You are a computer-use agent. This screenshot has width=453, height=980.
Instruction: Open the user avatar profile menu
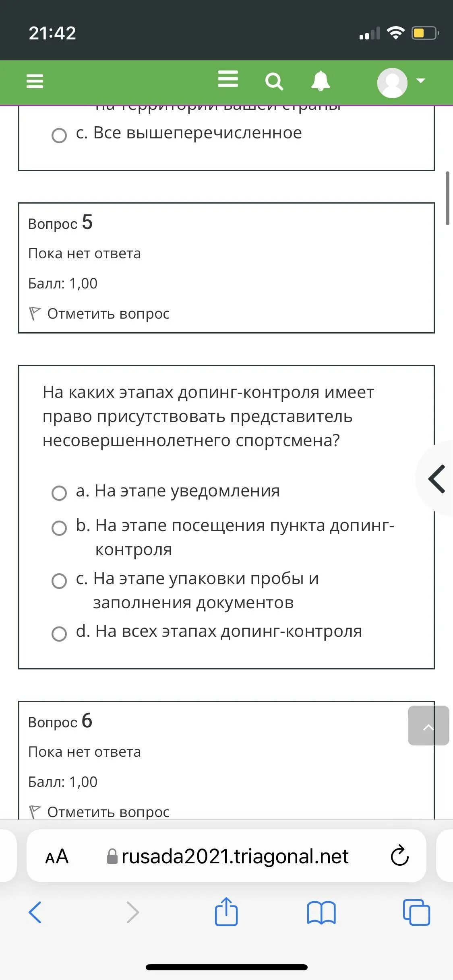(x=392, y=82)
